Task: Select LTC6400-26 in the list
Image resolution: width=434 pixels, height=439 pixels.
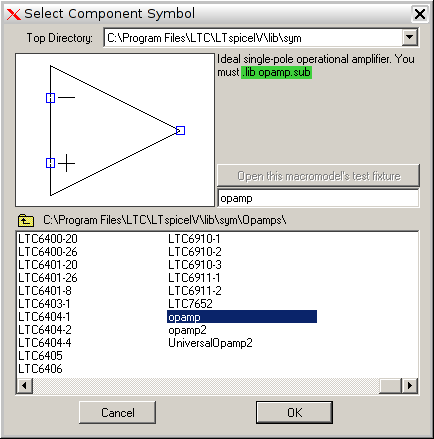Action: click(x=48, y=252)
